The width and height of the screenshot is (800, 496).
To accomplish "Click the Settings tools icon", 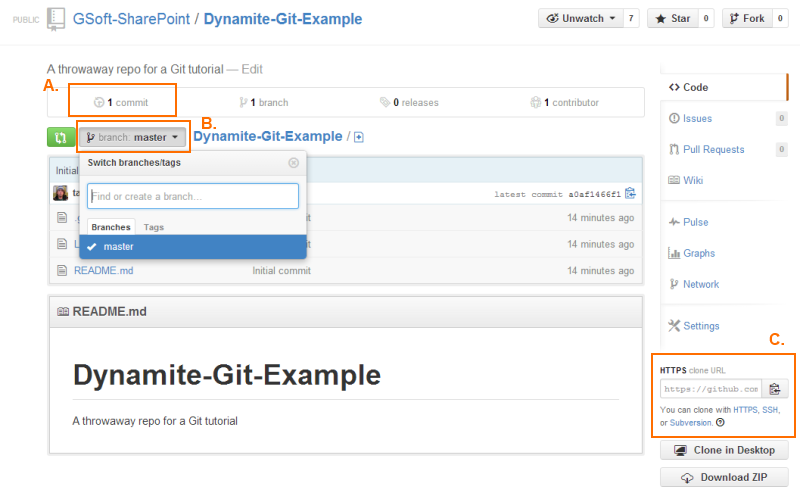I will (x=674, y=326).
